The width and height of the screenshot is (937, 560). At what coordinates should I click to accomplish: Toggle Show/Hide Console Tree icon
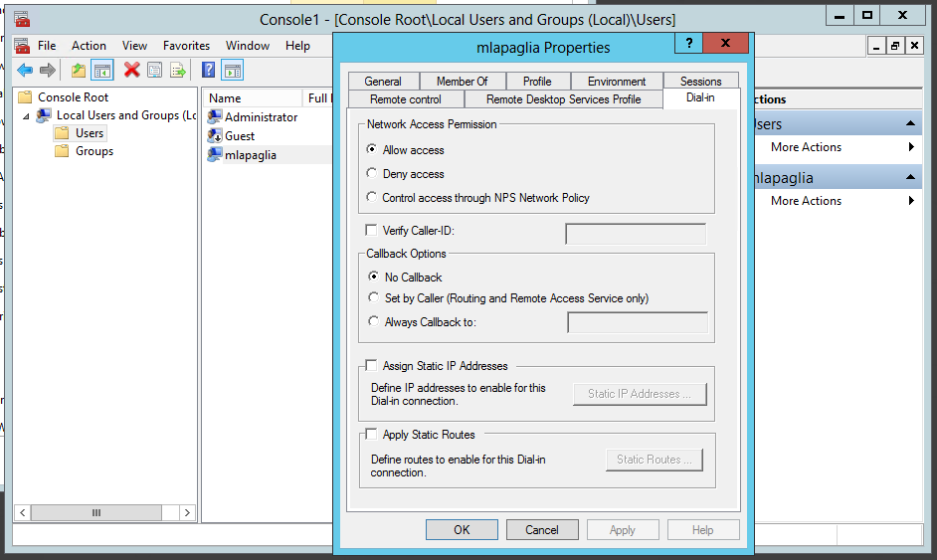[x=102, y=71]
